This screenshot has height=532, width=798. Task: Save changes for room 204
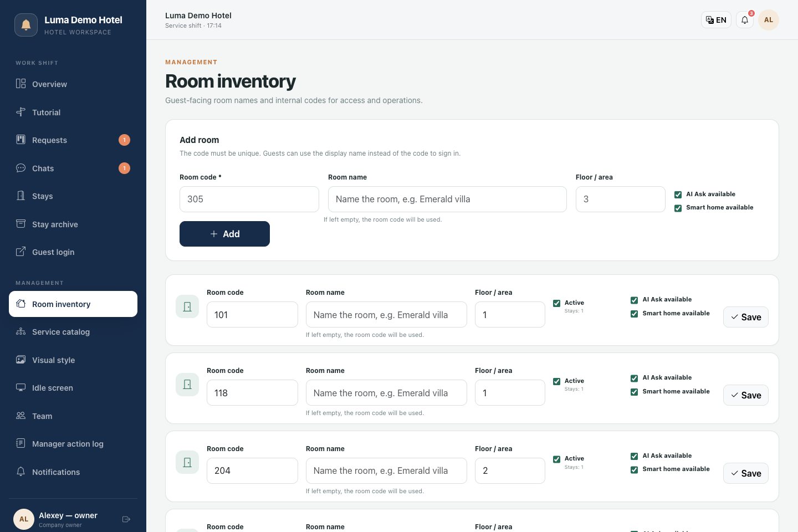tap(745, 473)
